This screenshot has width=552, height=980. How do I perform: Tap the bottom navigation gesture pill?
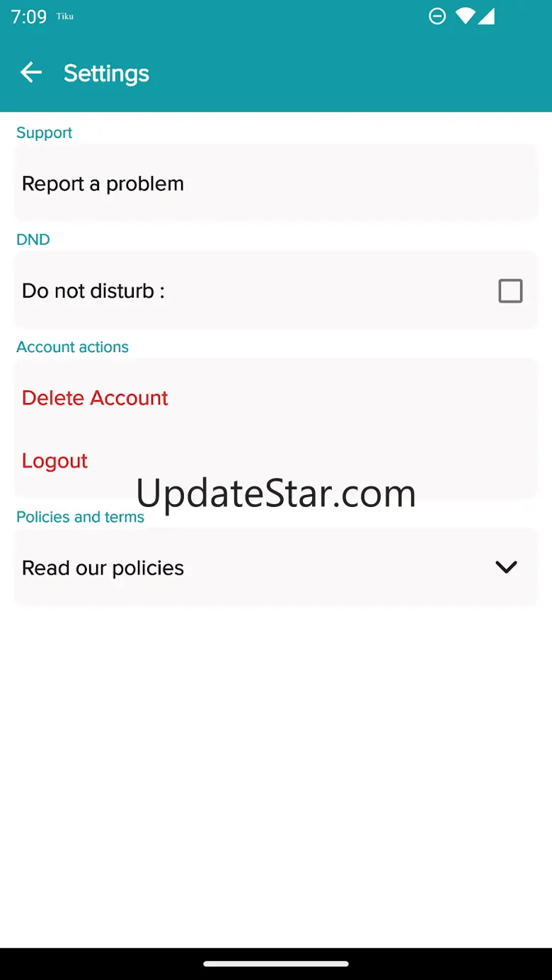276,964
